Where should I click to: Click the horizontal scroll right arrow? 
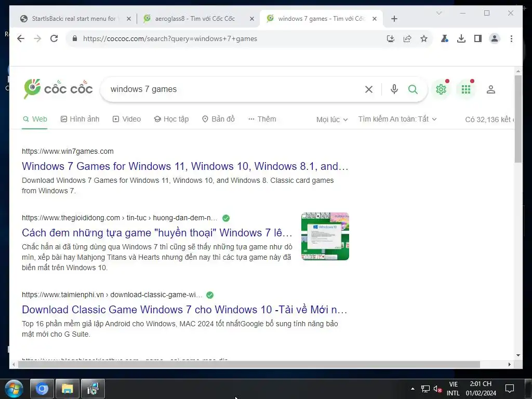tap(510, 364)
